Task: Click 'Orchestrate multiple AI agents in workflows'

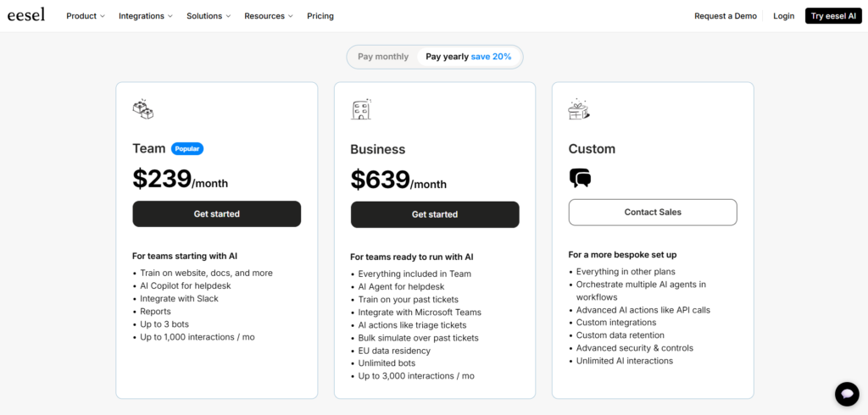Action: pyautogui.click(x=641, y=290)
